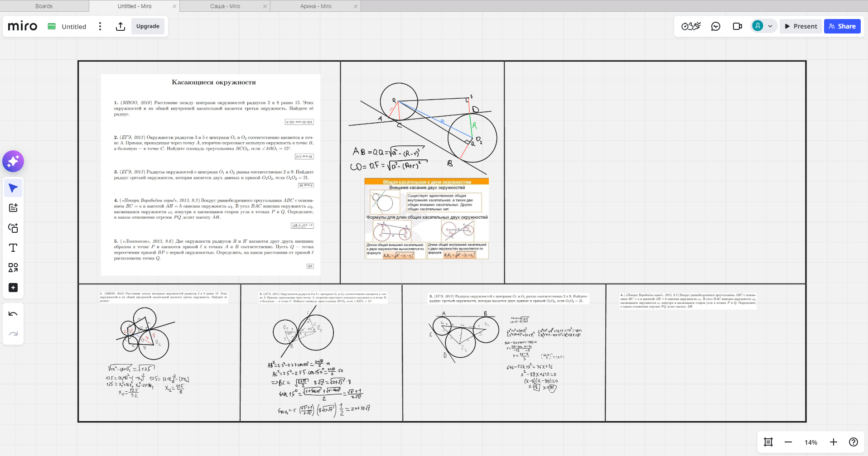Open the comments panel icon
The height and width of the screenshot is (456, 868).
pyautogui.click(x=716, y=26)
